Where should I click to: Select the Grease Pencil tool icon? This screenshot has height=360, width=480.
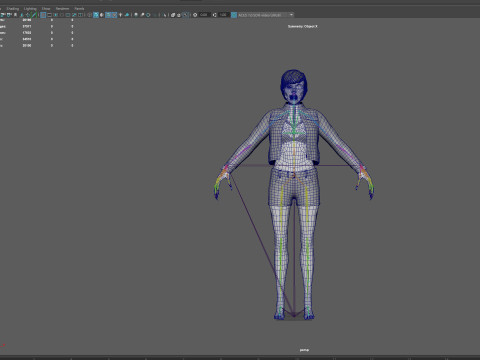34,15
